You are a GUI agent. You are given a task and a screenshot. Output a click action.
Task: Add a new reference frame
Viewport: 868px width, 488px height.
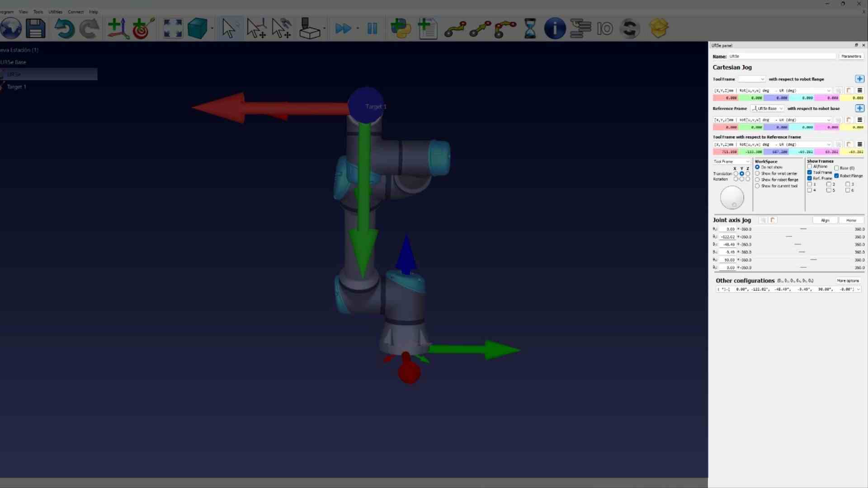pos(118,28)
